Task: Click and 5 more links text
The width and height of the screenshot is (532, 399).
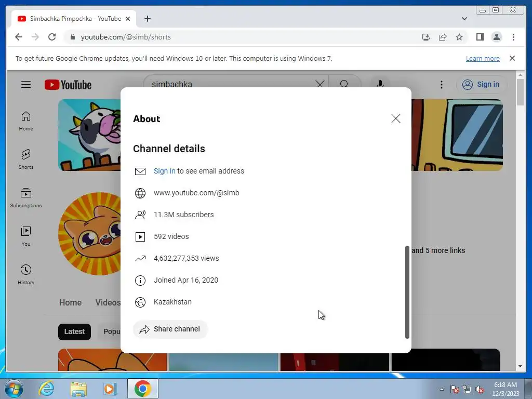Action: click(x=438, y=250)
